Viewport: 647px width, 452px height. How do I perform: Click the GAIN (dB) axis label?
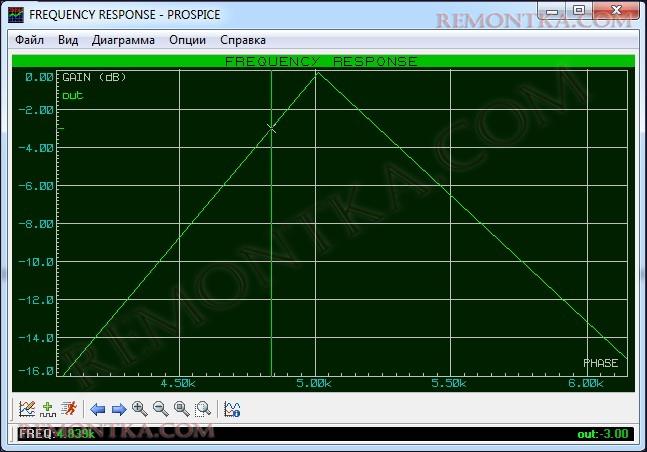pos(94,77)
